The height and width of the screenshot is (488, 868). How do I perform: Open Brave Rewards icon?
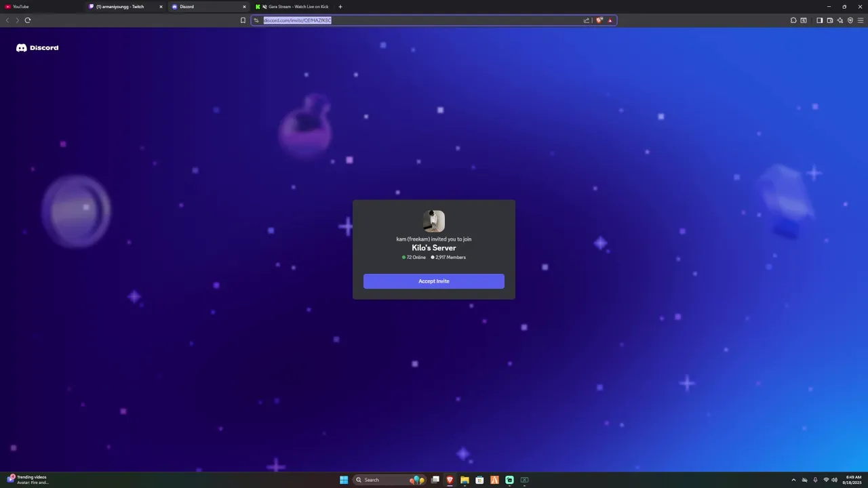[x=610, y=20]
